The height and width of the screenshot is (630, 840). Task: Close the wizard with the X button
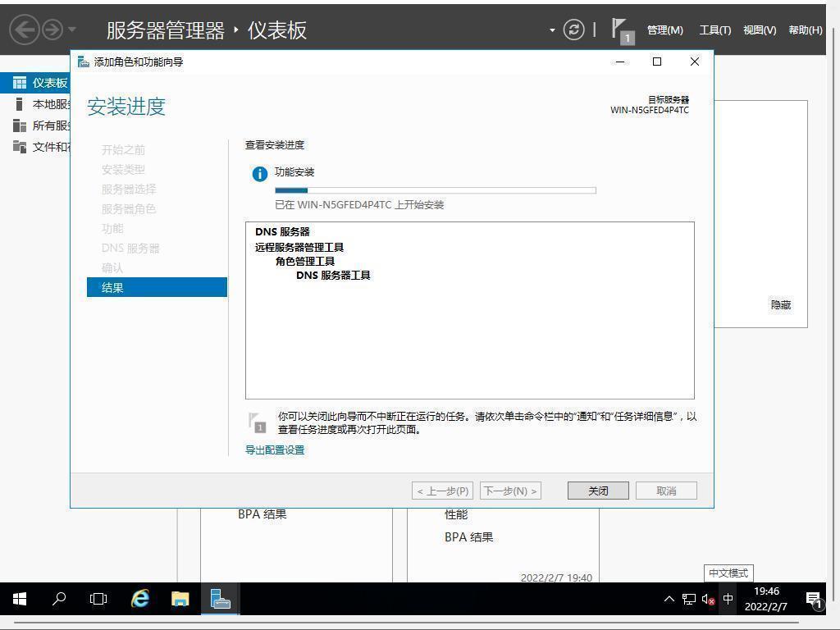(x=694, y=62)
